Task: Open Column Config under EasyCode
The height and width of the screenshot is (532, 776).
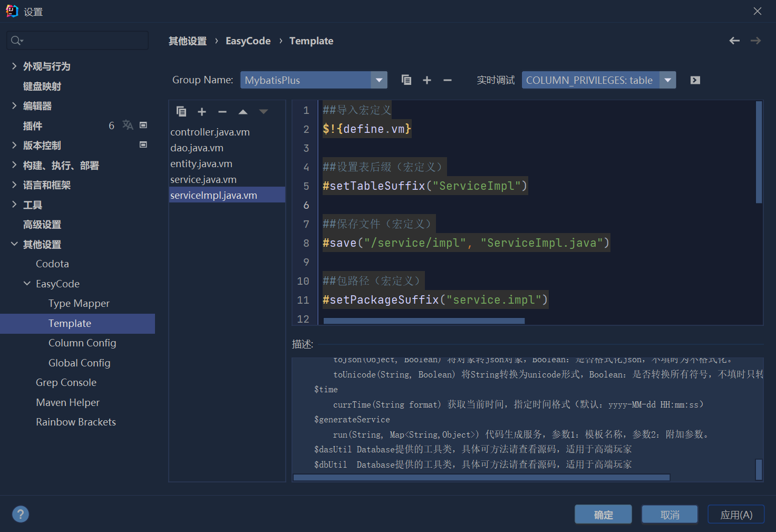Action: (x=82, y=343)
